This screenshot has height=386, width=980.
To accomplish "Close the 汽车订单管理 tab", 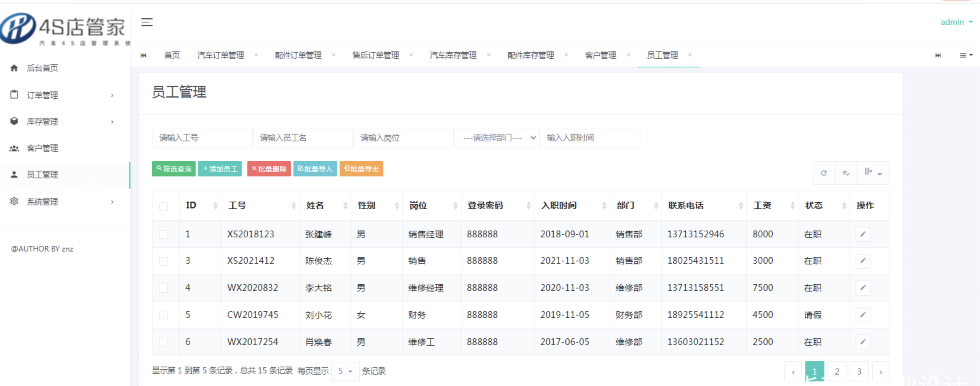I will click(257, 55).
